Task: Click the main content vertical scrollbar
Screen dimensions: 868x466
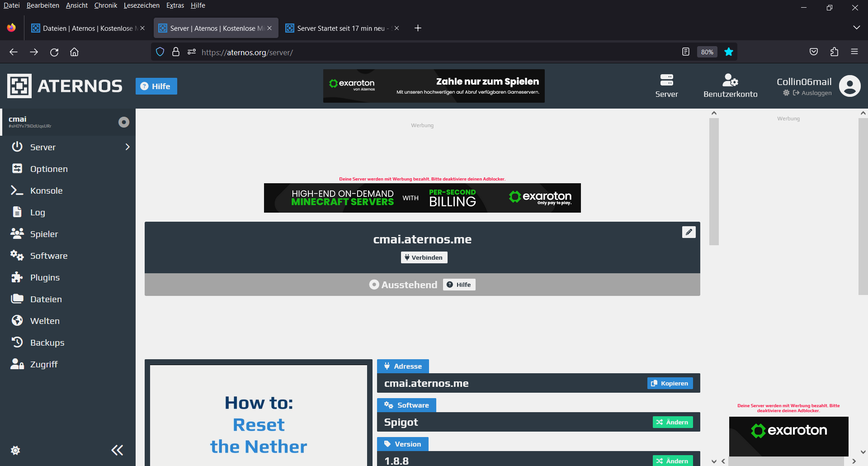Action: 714,181
